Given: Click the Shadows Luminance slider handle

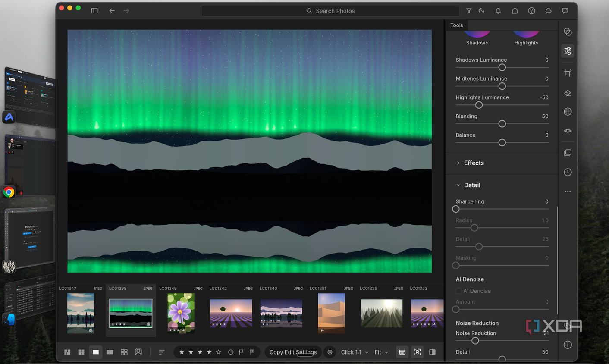Looking at the screenshot, I should tap(502, 67).
